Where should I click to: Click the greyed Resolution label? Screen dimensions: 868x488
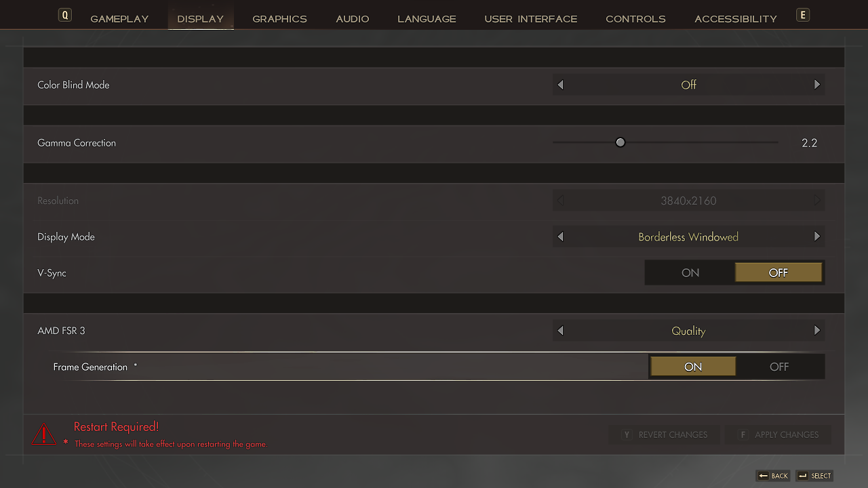[58, 201]
